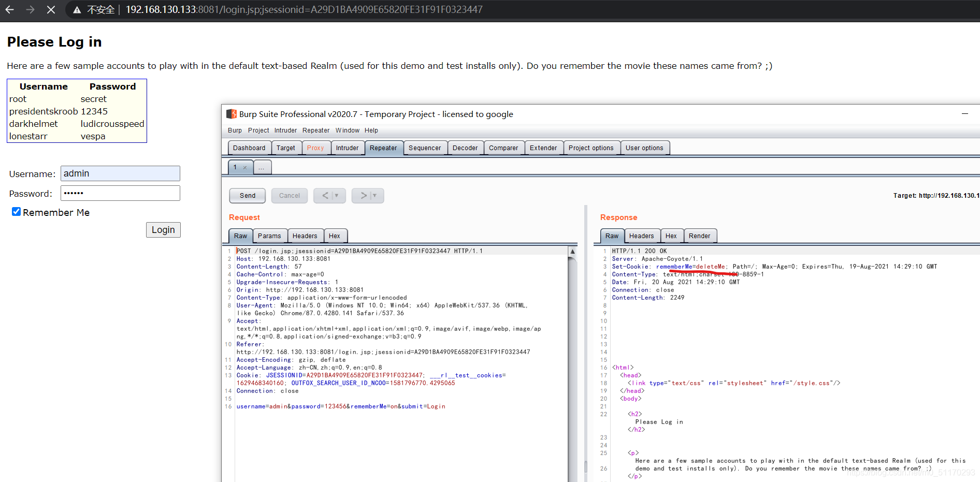Image resolution: width=980 pixels, height=482 pixels.
Task: Open the Repeater menu in the menu bar
Action: tap(316, 130)
